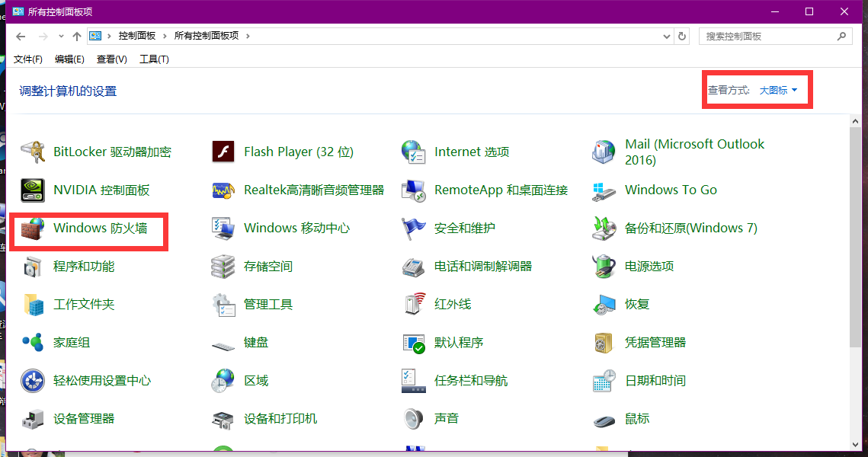This screenshot has height=457, width=868.
Task: Expand chevron before 控制面板 breadcrumb
Action: (x=109, y=36)
